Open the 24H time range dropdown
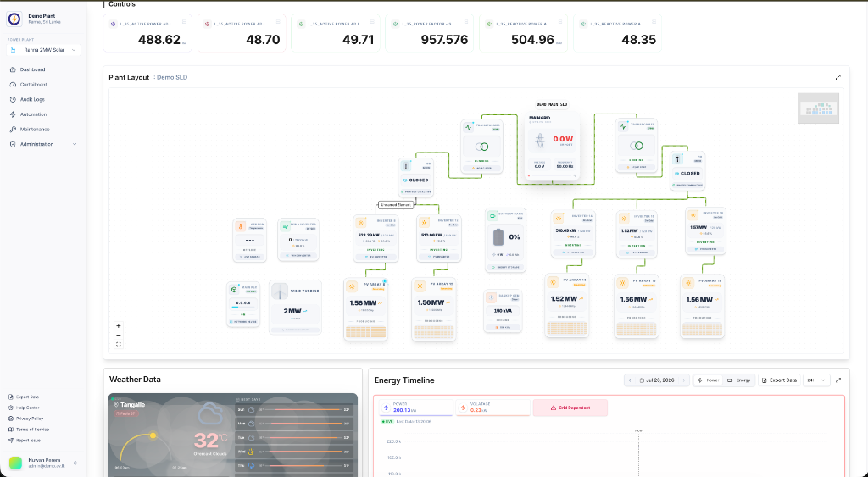 tap(816, 380)
